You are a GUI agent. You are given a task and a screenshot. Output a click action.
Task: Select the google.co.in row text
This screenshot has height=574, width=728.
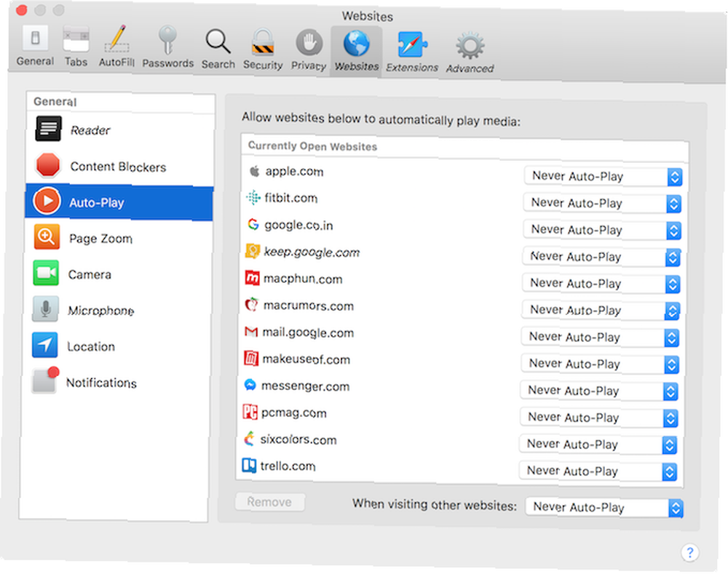(x=298, y=225)
